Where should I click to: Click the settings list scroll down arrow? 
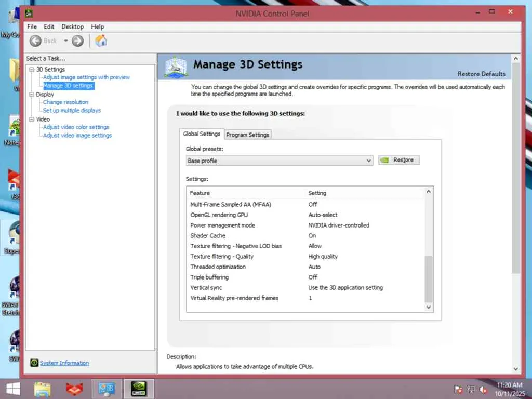(429, 307)
